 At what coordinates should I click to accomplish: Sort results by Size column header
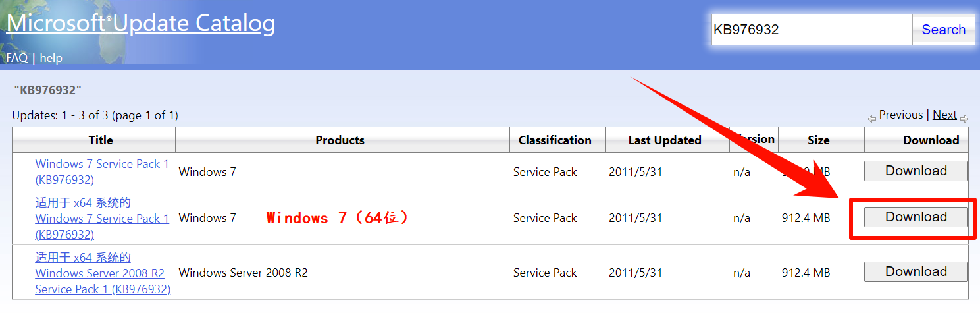click(819, 140)
